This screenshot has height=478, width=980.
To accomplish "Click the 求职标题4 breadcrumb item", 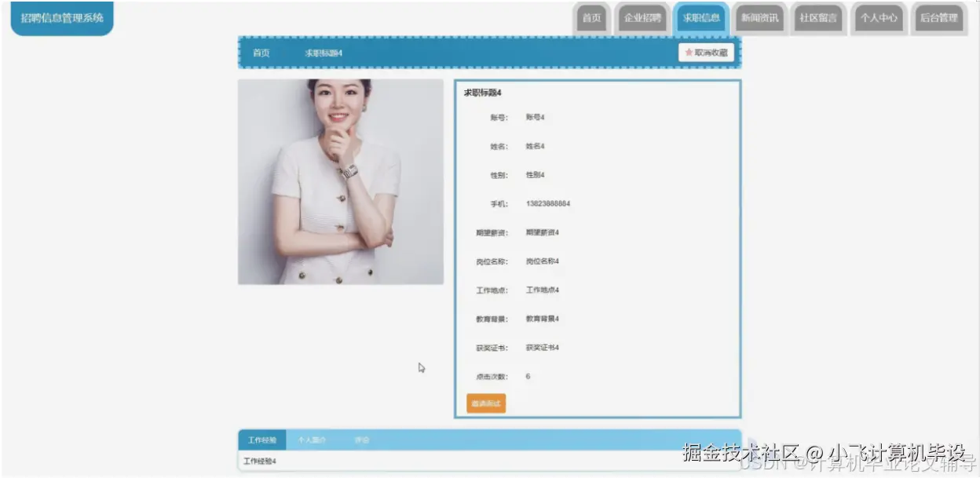I will (x=324, y=53).
